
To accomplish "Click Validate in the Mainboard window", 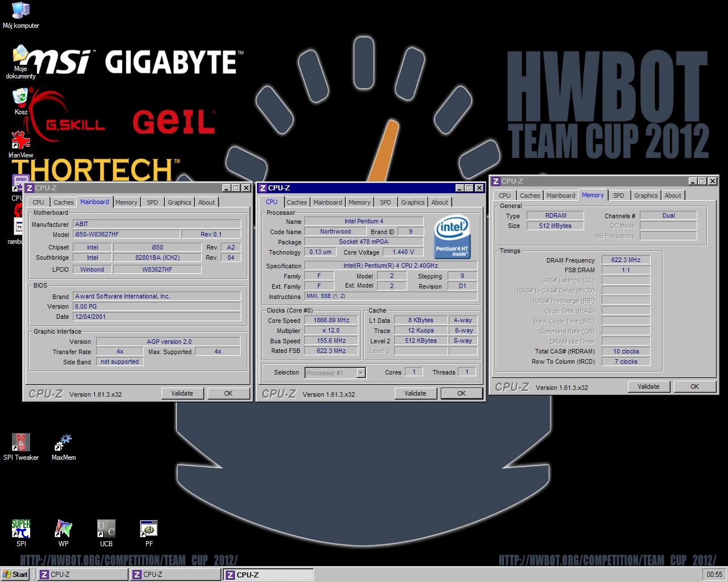I will (x=182, y=393).
